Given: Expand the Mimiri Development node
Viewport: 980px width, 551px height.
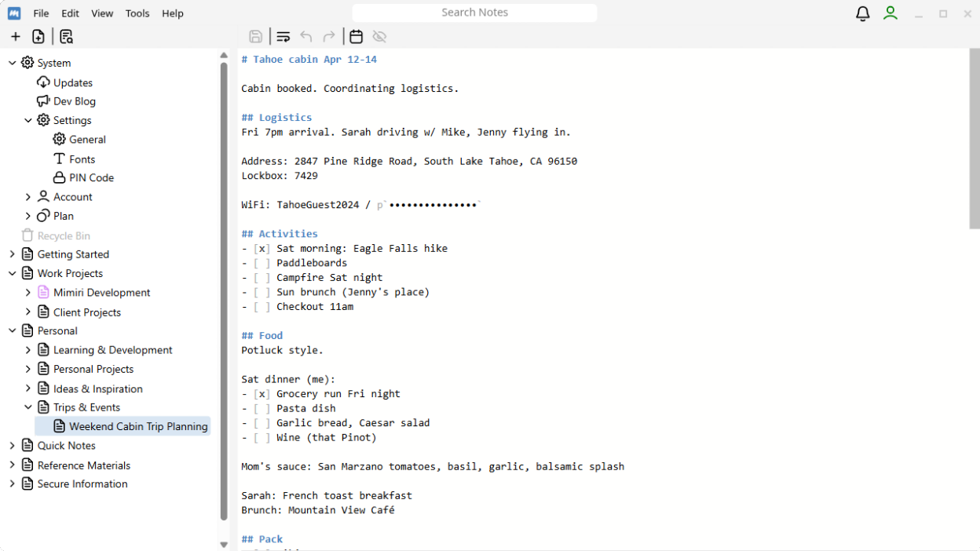Looking at the screenshot, I should coord(28,293).
